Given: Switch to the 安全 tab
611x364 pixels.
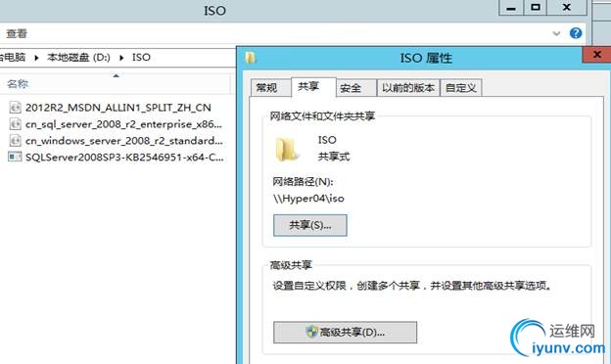Looking at the screenshot, I should (355, 88).
